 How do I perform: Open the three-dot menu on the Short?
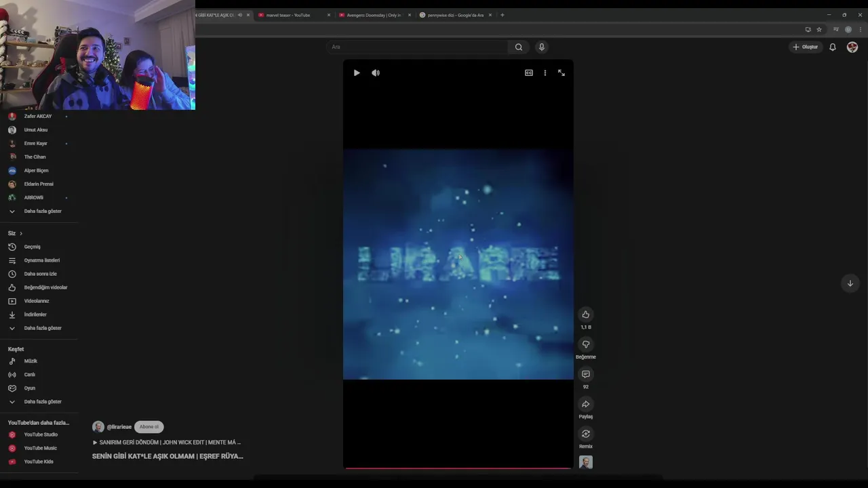(x=545, y=73)
